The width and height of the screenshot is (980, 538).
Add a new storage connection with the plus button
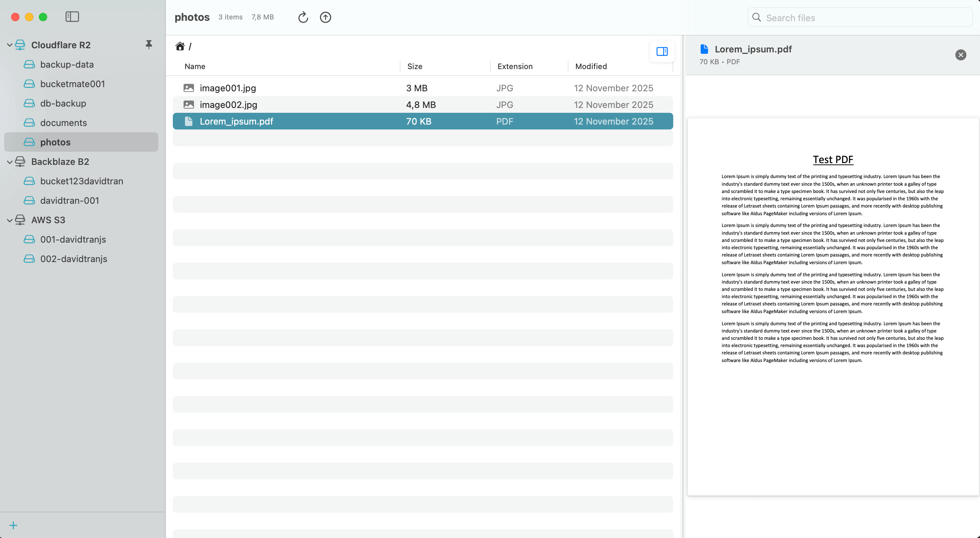click(13, 525)
